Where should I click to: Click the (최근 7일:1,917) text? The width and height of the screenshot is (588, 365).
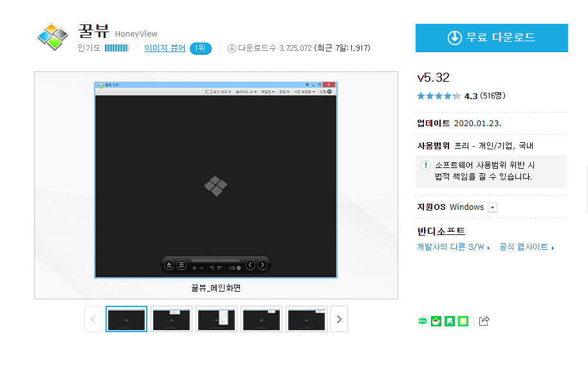342,48
